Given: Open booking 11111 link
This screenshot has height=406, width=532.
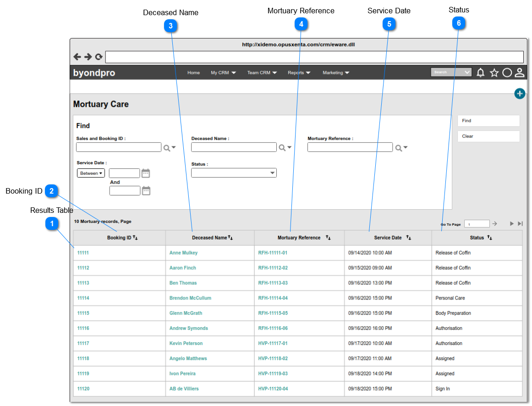Looking at the screenshot, I should point(83,253).
